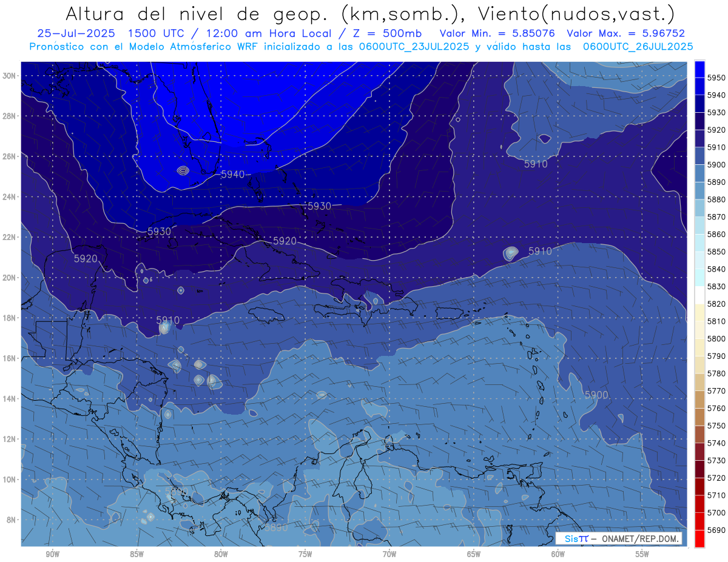The image size is (728, 562).
Task: Click the 85W longitude axis label
Action: click(x=136, y=554)
